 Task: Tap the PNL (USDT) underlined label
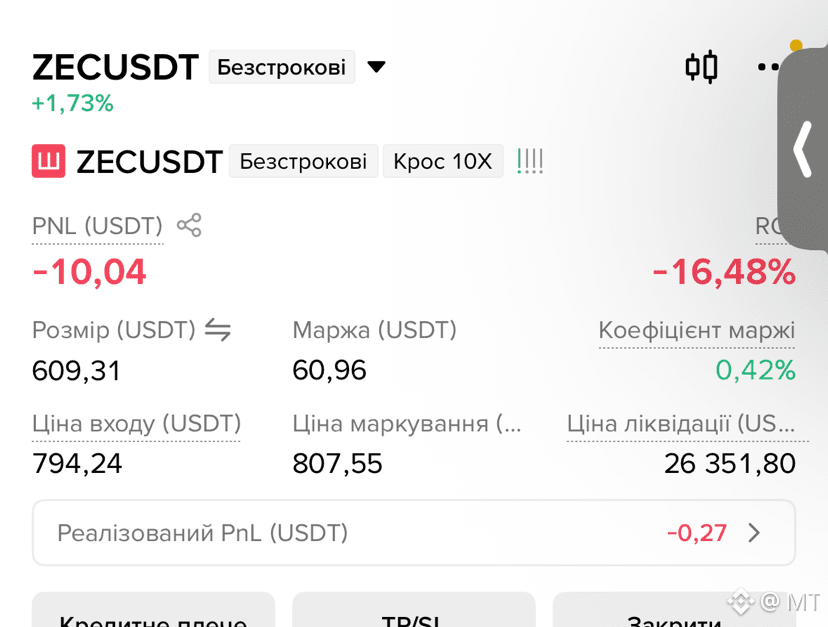[x=98, y=227]
